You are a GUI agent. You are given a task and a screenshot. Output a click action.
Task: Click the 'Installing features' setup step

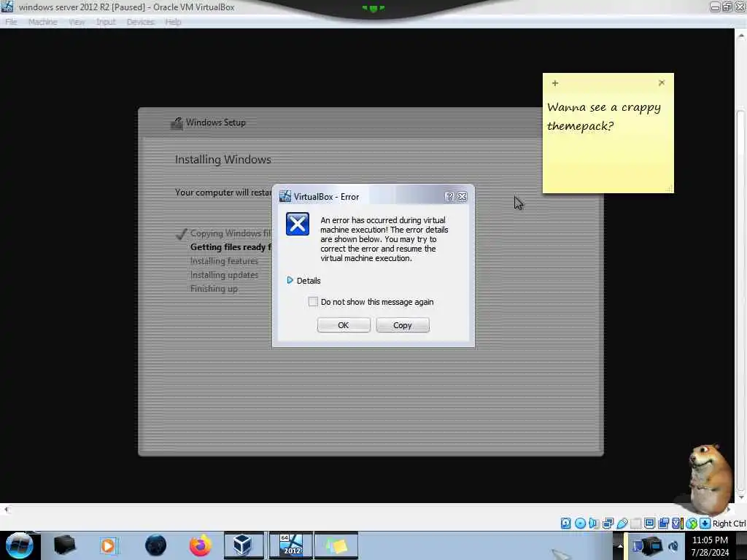pos(224,261)
